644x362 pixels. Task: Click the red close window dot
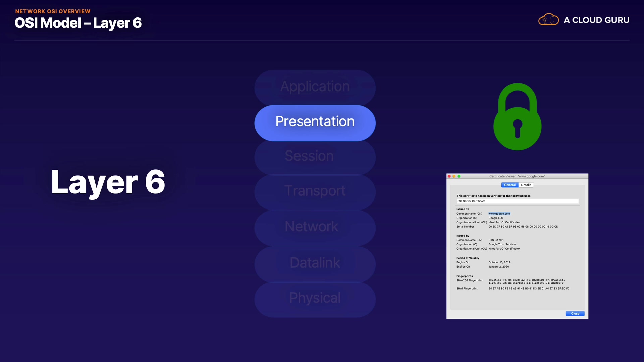pos(449,176)
